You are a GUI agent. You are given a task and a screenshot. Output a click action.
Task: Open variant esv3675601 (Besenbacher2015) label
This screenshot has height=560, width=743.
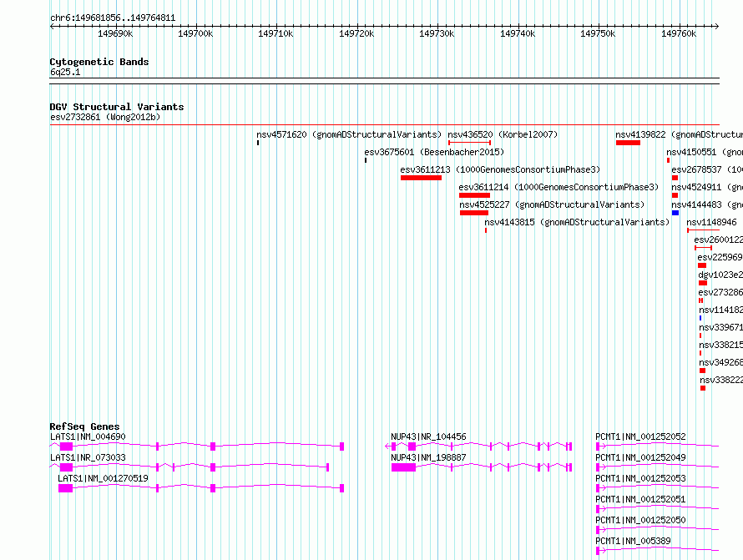click(x=434, y=152)
